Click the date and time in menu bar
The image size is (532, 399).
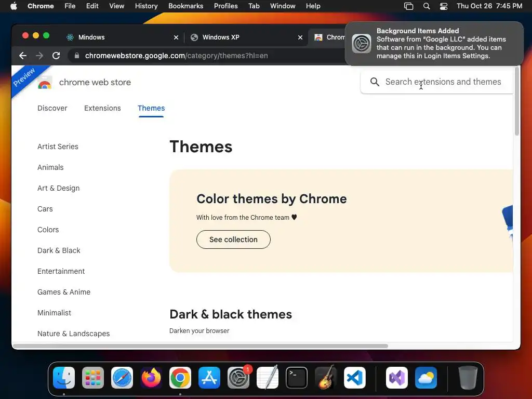coord(489,6)
